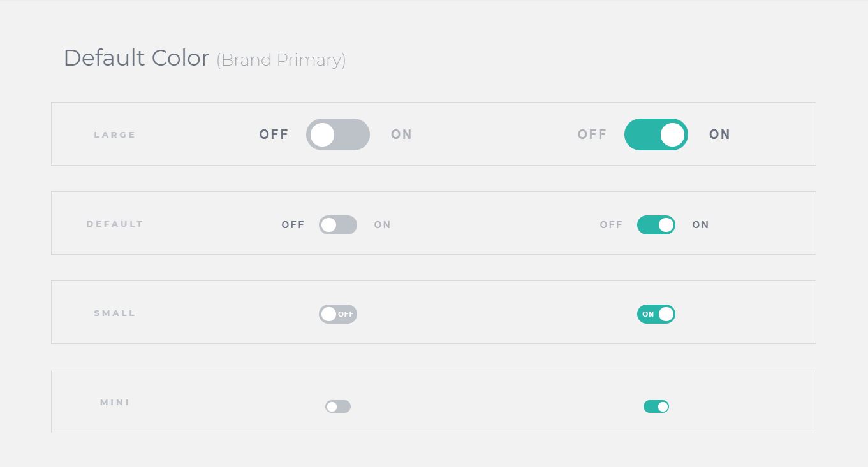Switch the small OFF toggle to on
Viewport: 868px width, 467px height.
pyautogui.click(x=338, y=314)
